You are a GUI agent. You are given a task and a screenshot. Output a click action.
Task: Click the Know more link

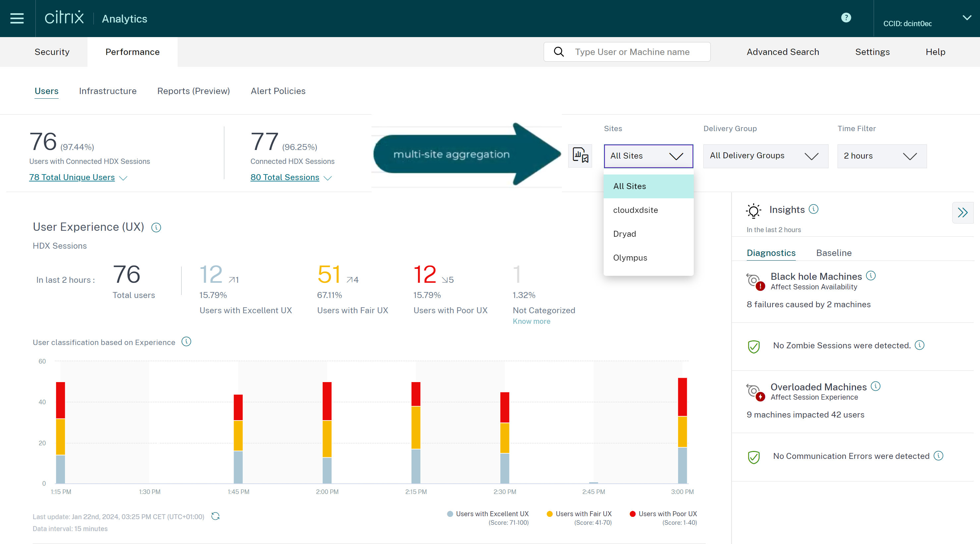(x=531, y=321)
